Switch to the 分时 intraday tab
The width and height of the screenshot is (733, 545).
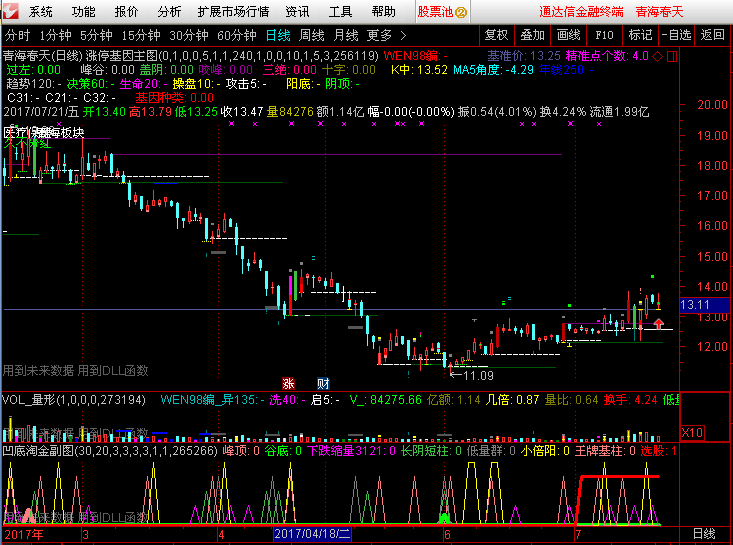point(17,36)
